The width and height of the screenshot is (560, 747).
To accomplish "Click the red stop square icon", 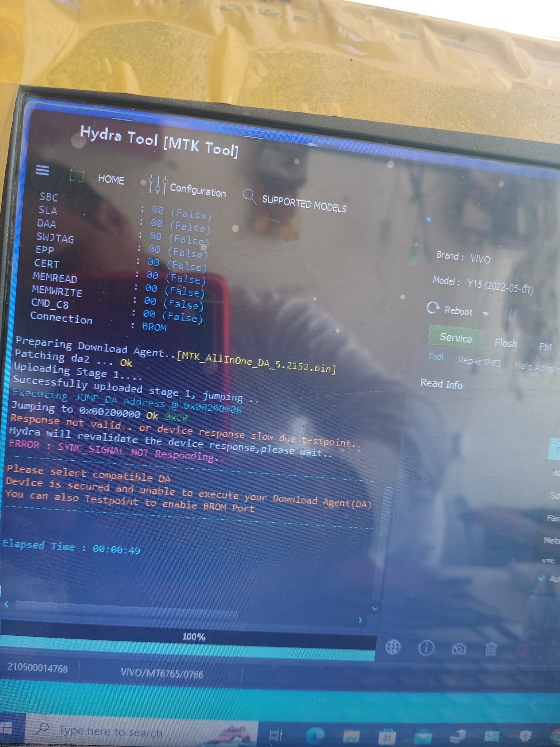I will (522, 650).
